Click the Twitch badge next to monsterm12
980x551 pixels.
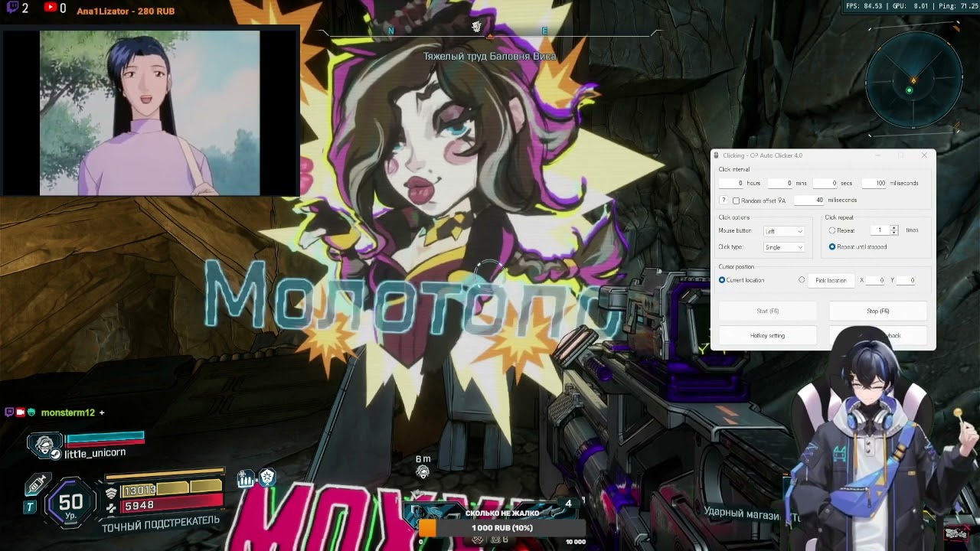[9, 412]
